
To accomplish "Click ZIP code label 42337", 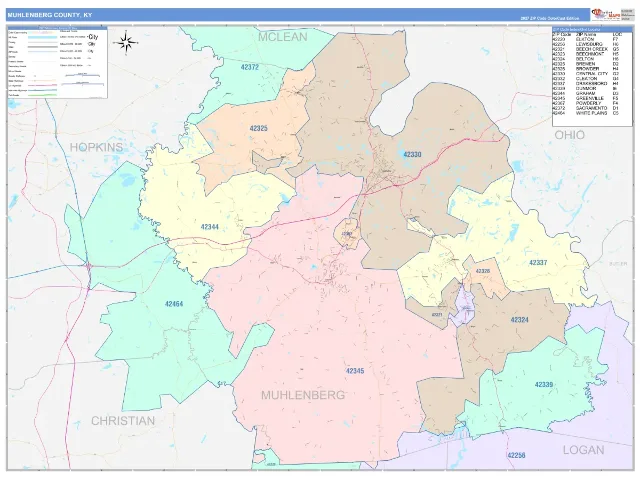I will point(538,263).
